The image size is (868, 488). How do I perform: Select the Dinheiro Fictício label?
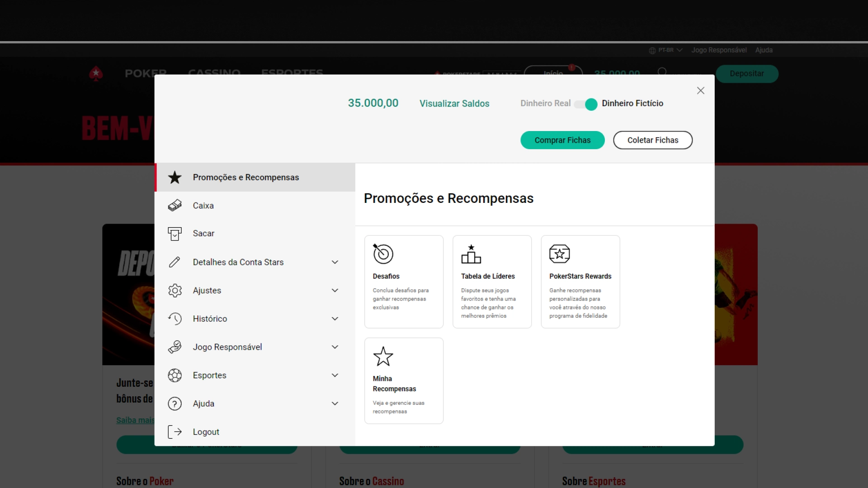click(x=632, y=103)
